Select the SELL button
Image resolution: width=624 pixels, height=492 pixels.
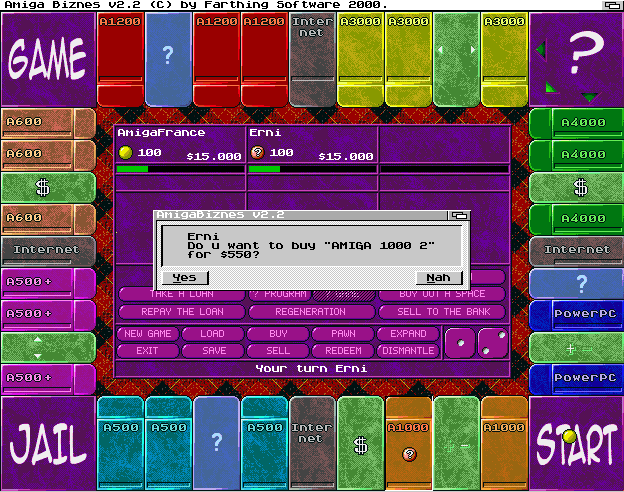[x=278, y=351]
